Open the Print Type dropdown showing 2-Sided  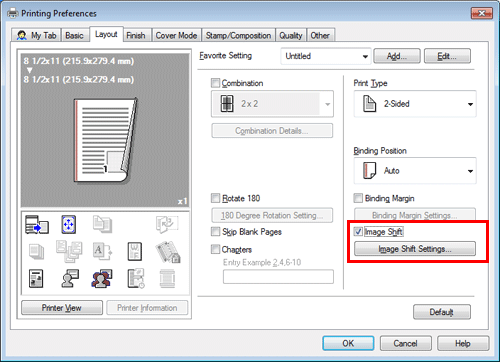(415, 104)
